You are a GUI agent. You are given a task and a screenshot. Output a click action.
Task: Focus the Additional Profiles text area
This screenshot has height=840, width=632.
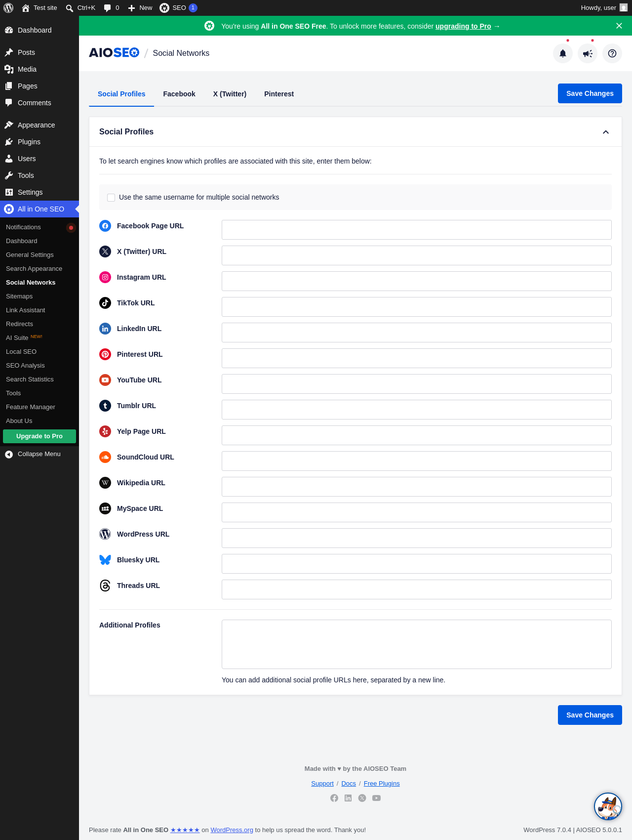click(417, 644)
